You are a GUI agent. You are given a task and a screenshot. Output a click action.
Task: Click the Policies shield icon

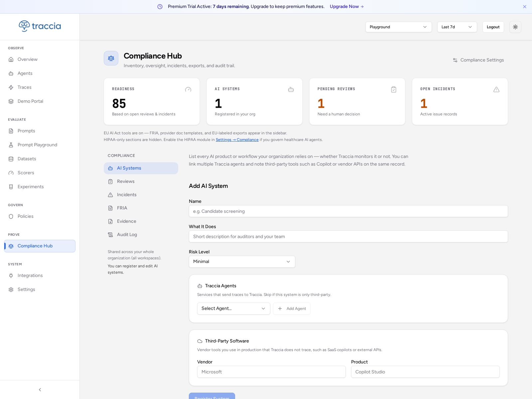(x=11, y=216)
